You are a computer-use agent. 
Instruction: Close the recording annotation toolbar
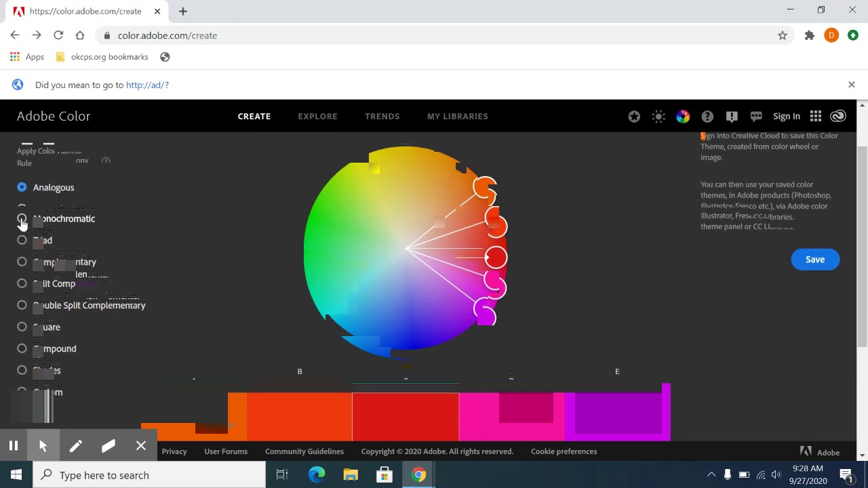(x=141, y=446)
